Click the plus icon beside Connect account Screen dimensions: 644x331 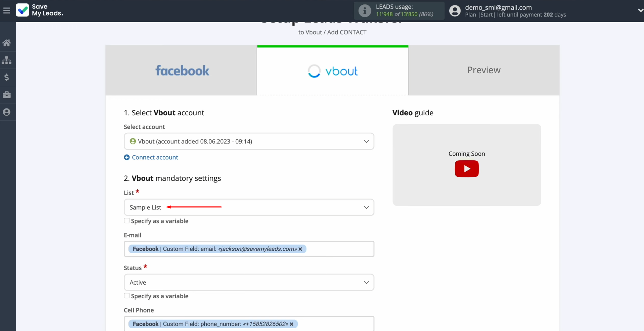click(127, 157)
